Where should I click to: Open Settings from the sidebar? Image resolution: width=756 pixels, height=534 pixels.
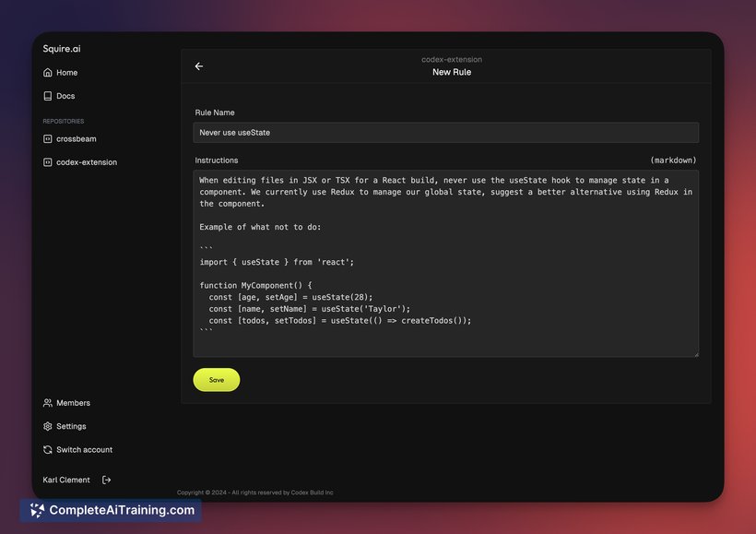click(x=65, y=426)
